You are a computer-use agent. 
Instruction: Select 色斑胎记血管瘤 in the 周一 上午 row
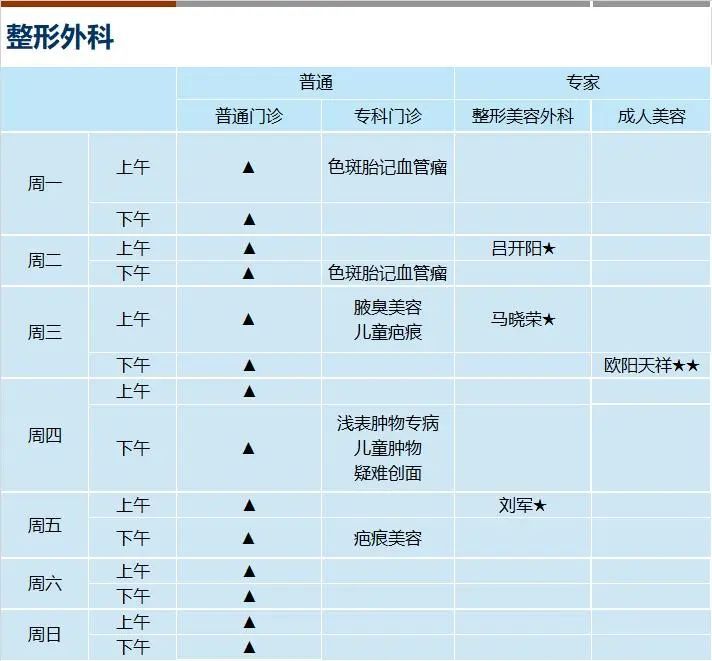(x=388, y=167)
